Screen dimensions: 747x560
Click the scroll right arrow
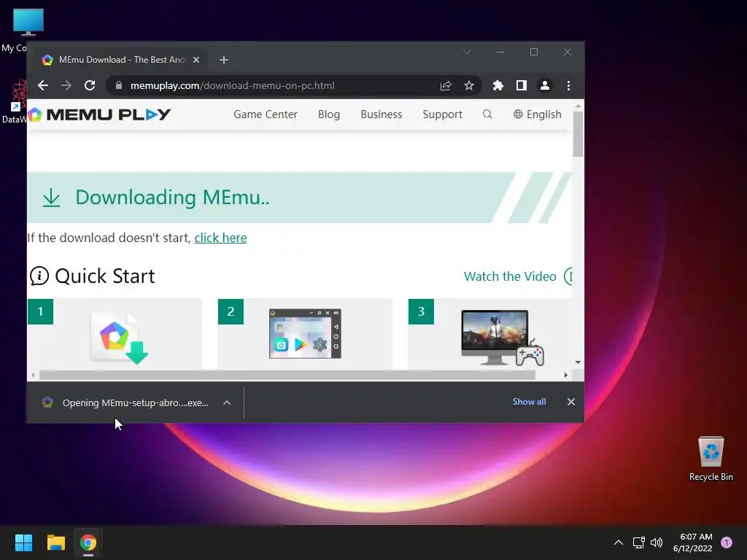click(565, 376)
